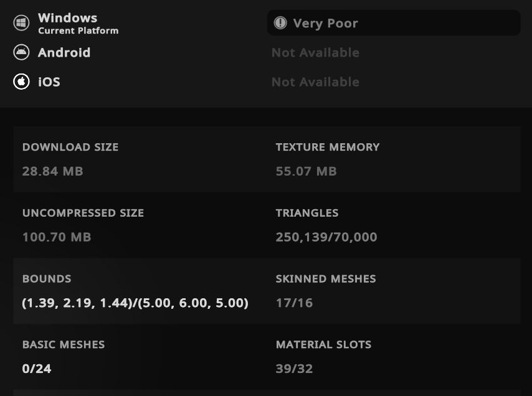Click the Skinned Meshes count 17/16
Screen dimensions: 532x396
[294, 303]
